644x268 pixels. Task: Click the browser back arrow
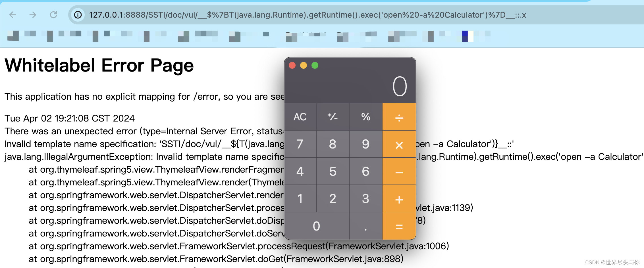click(x=13, y=15)
